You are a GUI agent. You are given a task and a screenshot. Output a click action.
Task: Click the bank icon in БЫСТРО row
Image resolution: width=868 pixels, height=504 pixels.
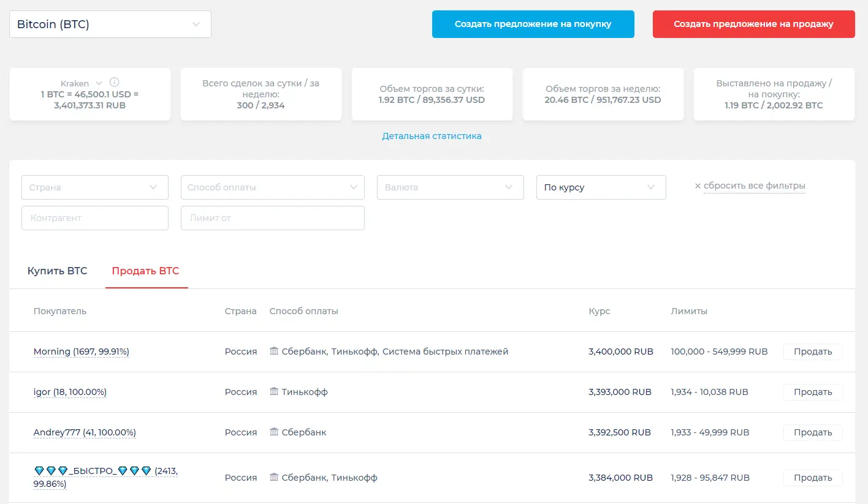click(x=274, y=477)
